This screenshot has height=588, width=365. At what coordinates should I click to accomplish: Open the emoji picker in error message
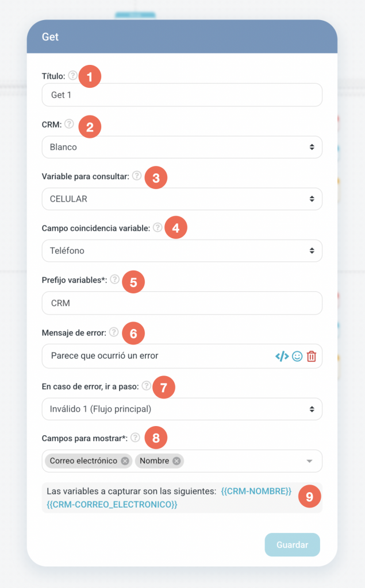tap(297, 356)
